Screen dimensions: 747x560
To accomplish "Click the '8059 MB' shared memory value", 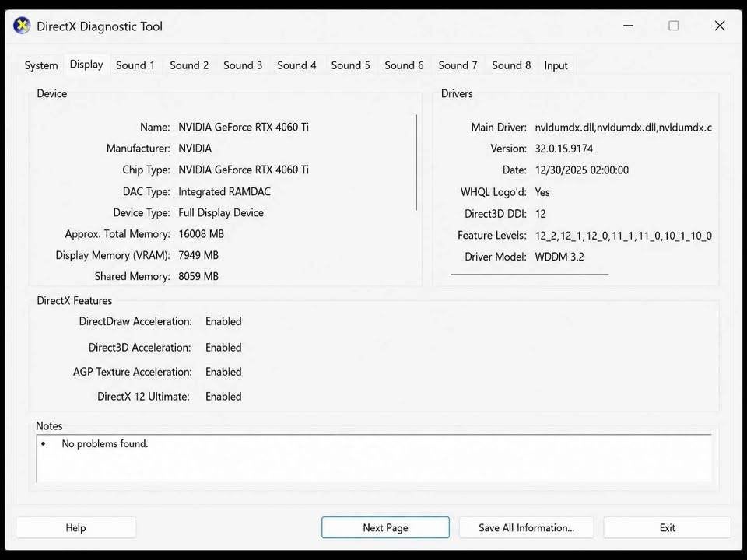I will tap(198, 276).
